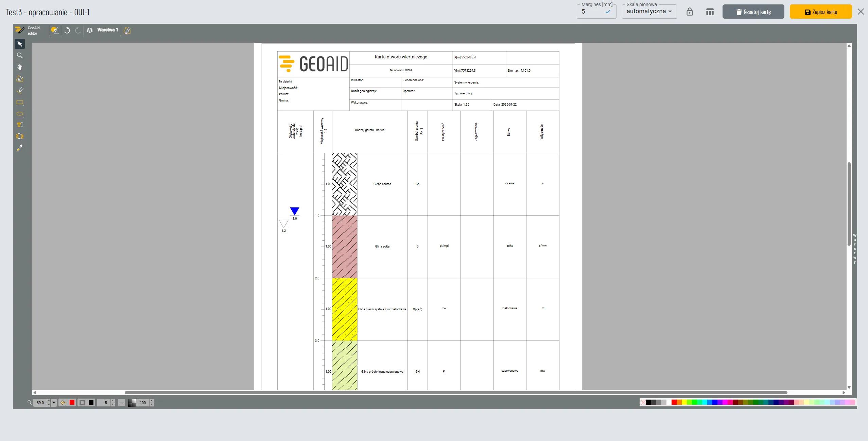
Task: Click the paint bucket fill icon
Action: point(63,403)
